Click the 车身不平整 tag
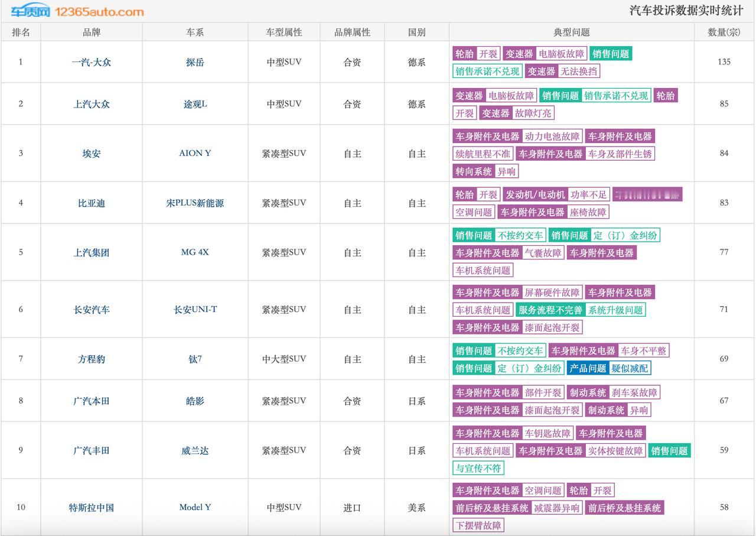The height and width of the screenshot is (536, 756). (643, 350)
